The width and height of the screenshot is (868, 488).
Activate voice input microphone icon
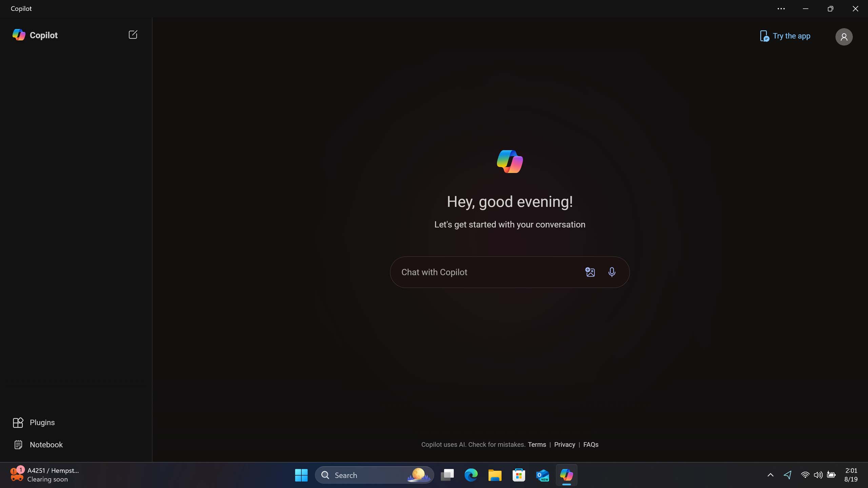pyautogui.click(x=612, y=272)
